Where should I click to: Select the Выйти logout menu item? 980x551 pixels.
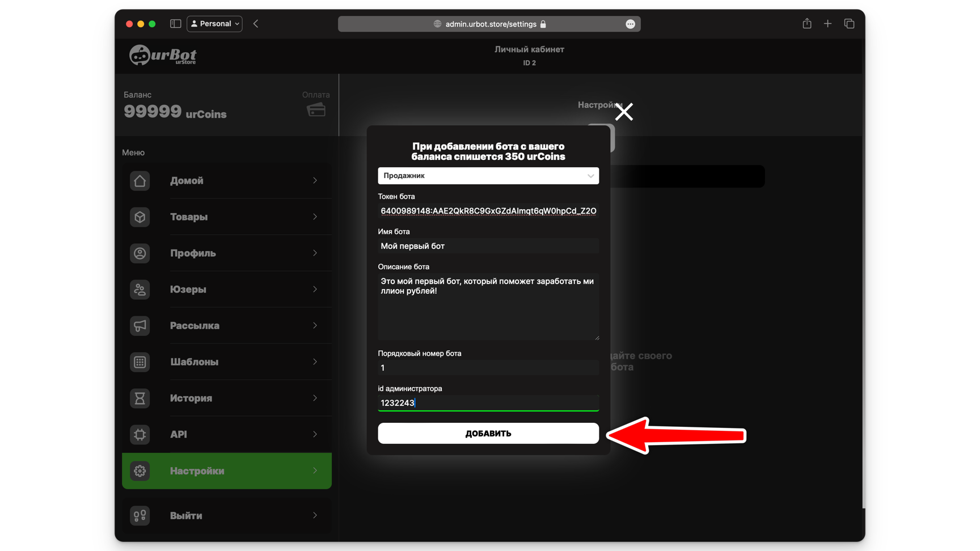[226, 516]
